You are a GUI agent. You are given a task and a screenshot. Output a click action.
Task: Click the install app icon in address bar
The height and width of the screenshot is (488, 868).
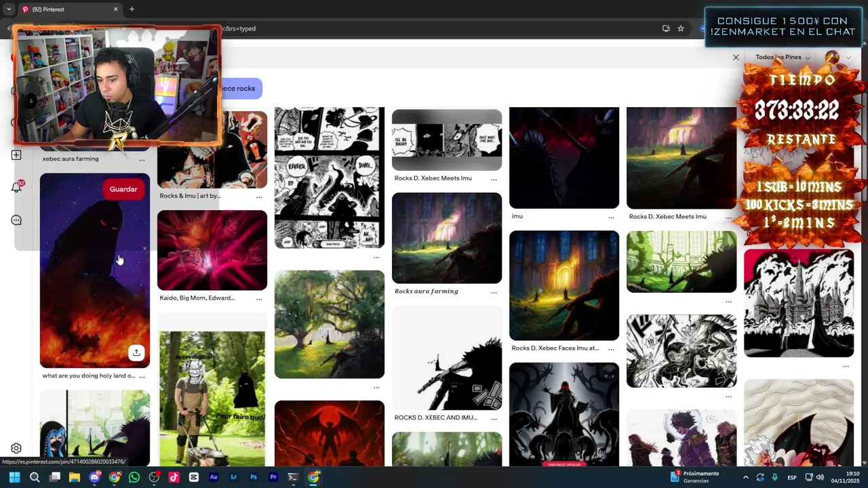666,28
